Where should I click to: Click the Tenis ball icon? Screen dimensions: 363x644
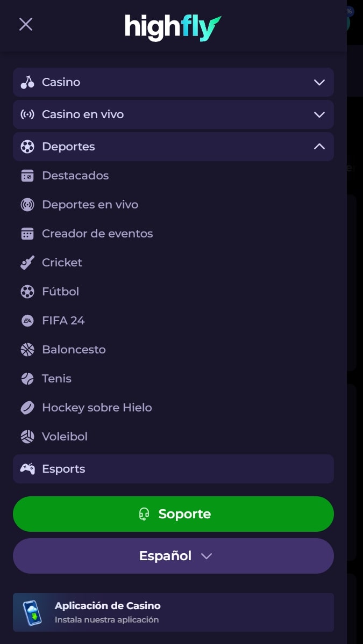coord(27,379)
